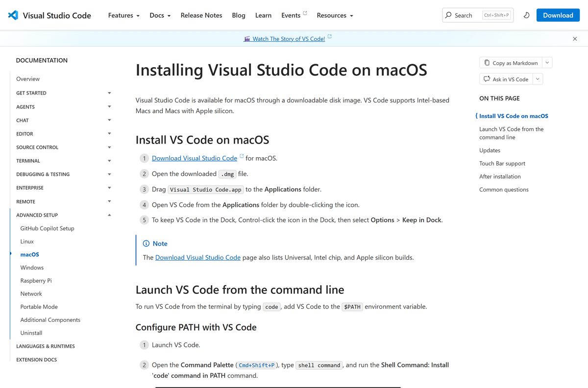Click Ask in VS Code button

[506, 79]
